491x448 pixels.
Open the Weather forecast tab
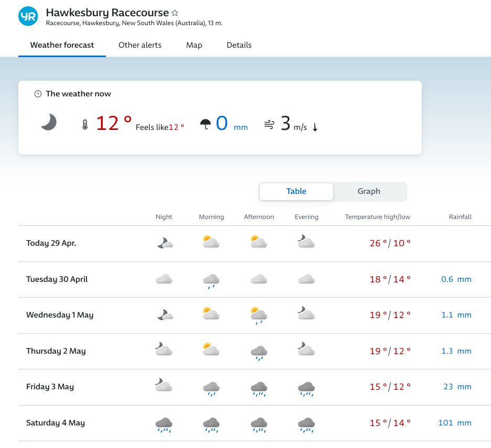(62, 45)
